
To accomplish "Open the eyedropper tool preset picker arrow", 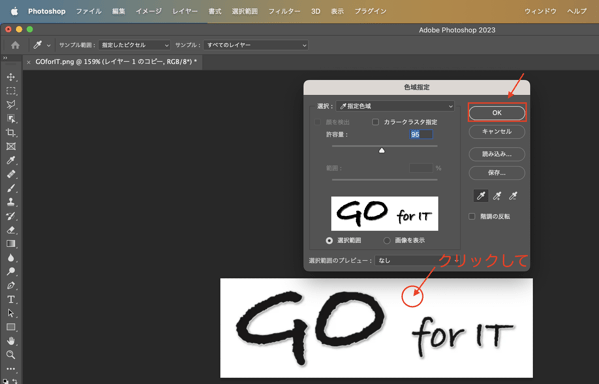I will point(49,45).
